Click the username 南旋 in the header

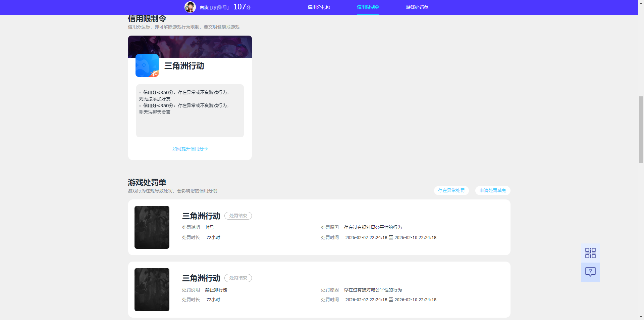pyautogui.click(x=204, y=7)
